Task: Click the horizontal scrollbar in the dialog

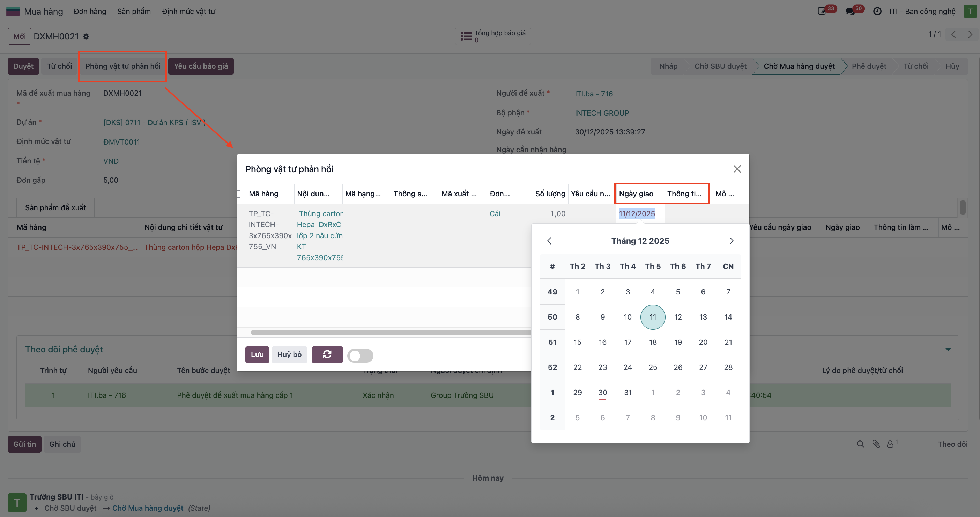Action: [x=391, y=332]
